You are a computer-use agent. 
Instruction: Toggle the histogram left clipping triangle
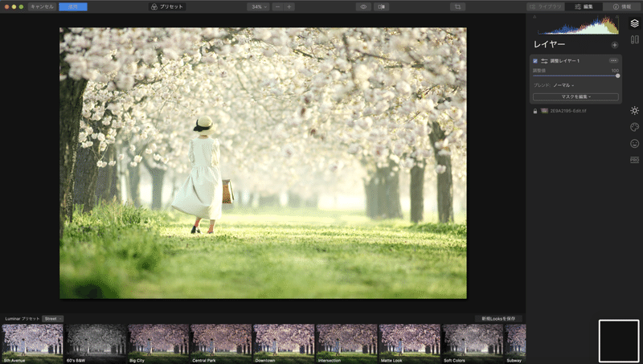pos(534,17)
